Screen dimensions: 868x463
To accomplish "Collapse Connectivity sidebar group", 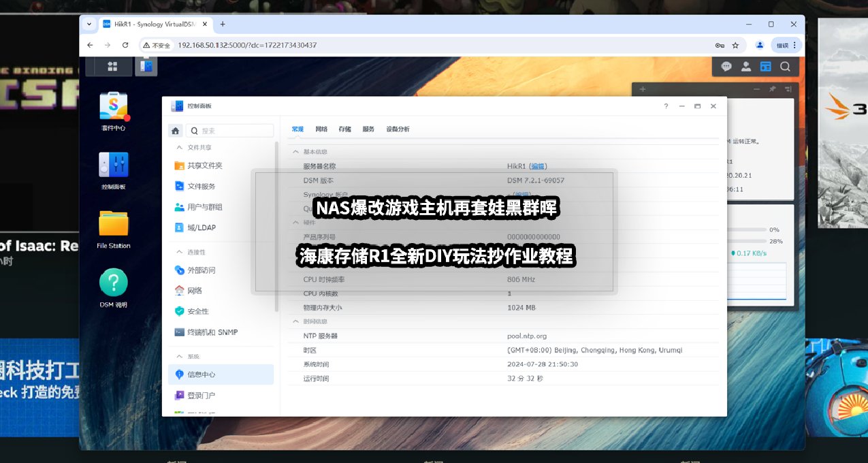I will (180, 252).
